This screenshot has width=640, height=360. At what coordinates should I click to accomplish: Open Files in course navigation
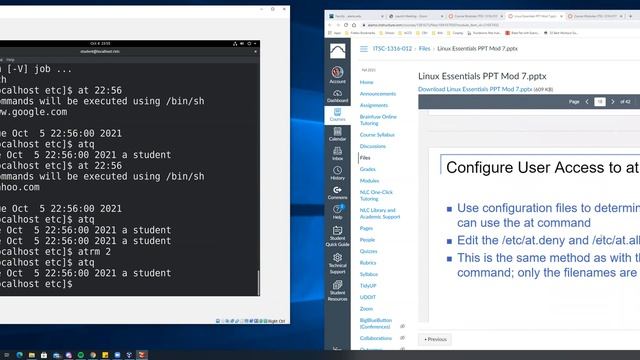[x=365, y=158]
